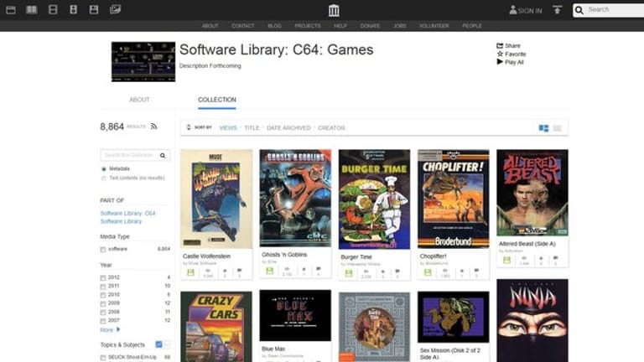Tick the 2012 year checkbox

coord(103,277)
